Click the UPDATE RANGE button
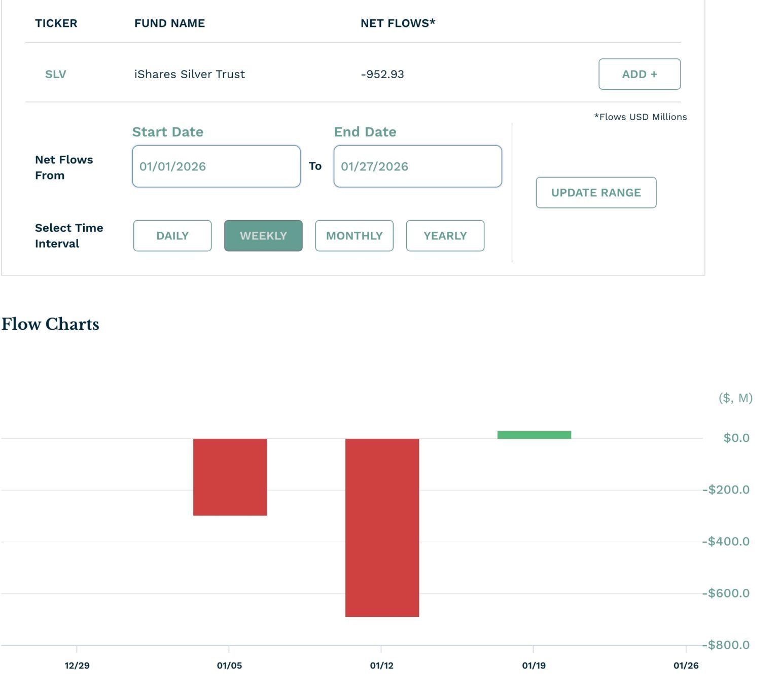Viewport: 779px width, 700px height. tap(595, 193)
